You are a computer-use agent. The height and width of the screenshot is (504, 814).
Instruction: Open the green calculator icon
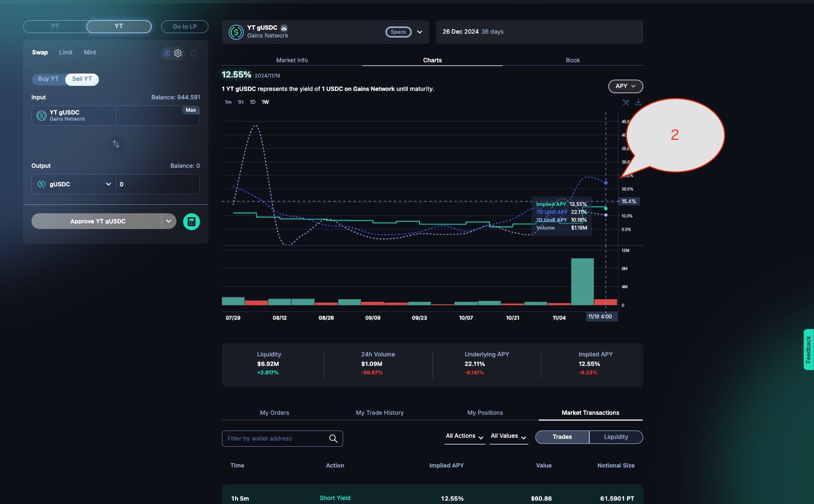192,222
